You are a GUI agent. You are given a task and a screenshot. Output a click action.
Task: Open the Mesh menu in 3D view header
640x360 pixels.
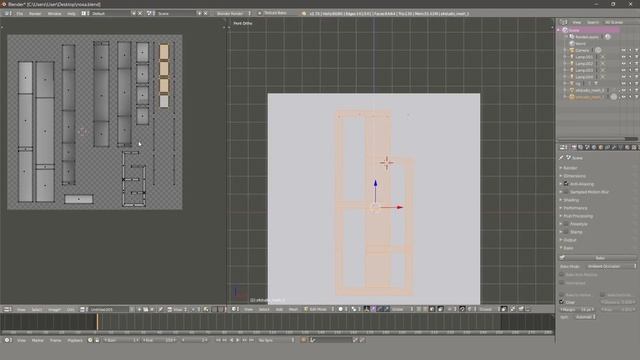293,309
